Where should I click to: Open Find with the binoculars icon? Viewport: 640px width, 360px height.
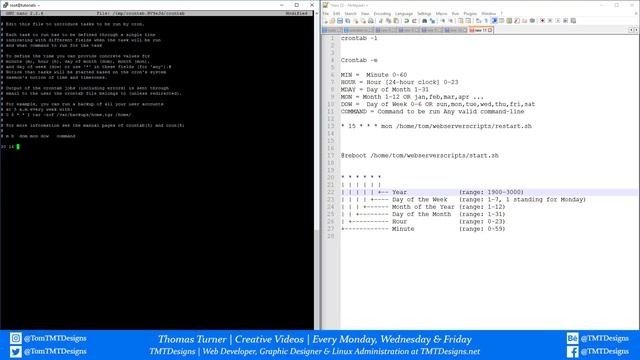[x=424, y=21]
